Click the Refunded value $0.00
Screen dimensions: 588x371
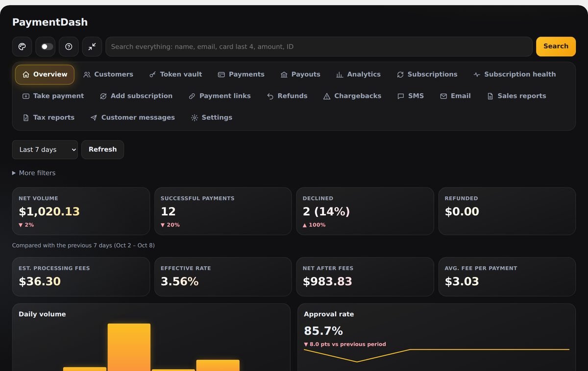462,212
